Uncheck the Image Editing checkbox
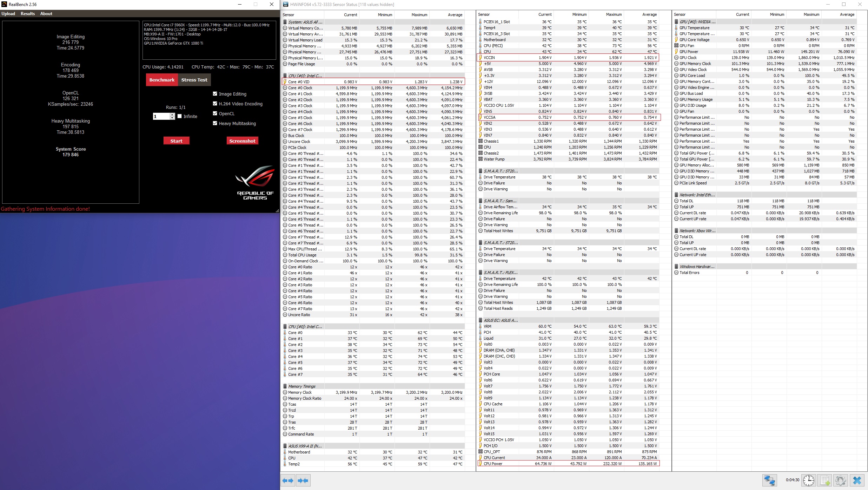This screenshot has height=490, width=868. pyautogui.click(x=215, y=94)
